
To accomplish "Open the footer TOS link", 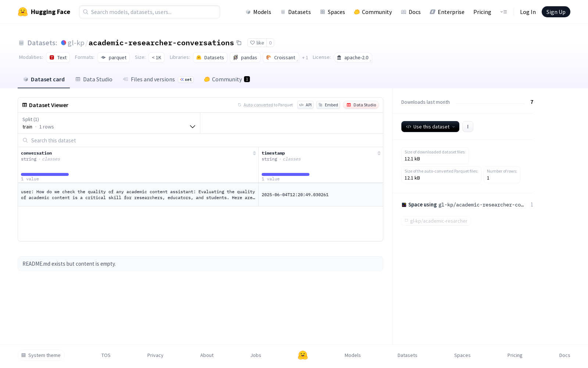I will click(106, 355).
